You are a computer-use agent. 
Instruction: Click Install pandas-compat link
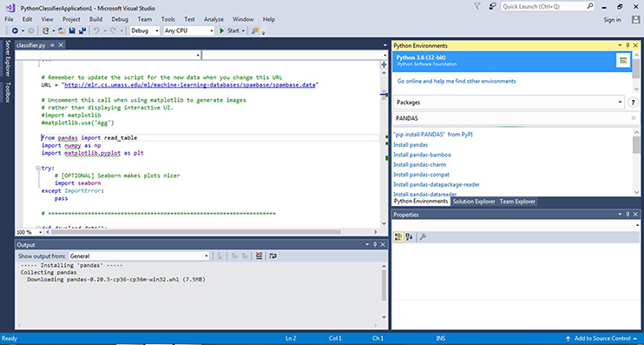422,175
